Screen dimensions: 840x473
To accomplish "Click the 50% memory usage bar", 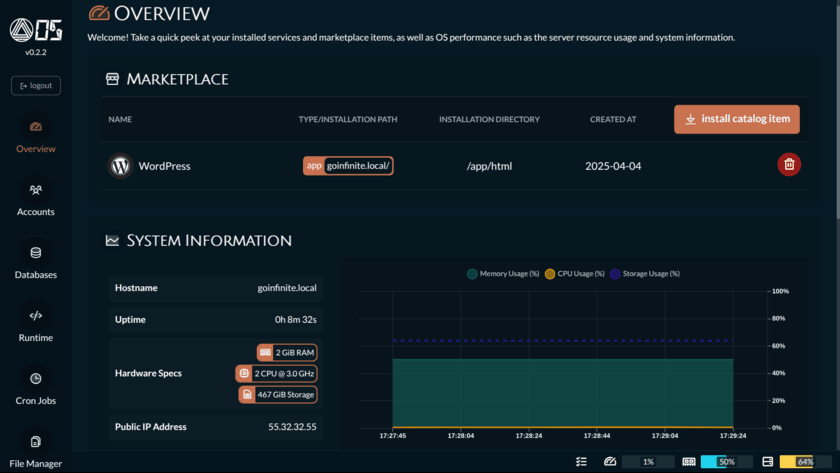I will [x=727, y=462].
